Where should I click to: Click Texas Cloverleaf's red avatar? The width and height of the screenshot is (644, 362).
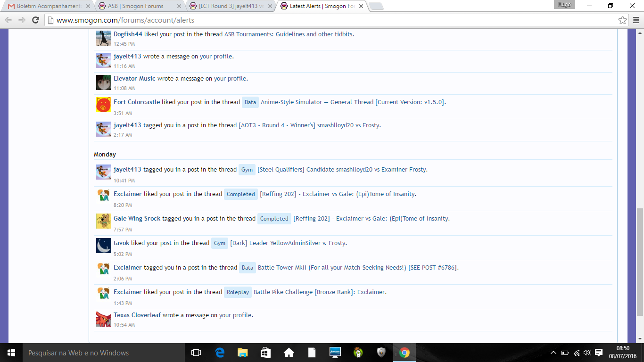pos(103,319)
